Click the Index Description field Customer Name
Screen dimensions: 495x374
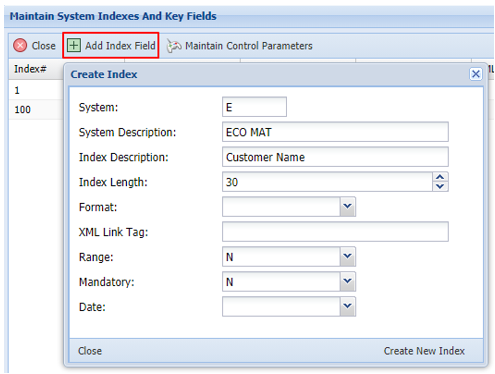tap(335, 157)
